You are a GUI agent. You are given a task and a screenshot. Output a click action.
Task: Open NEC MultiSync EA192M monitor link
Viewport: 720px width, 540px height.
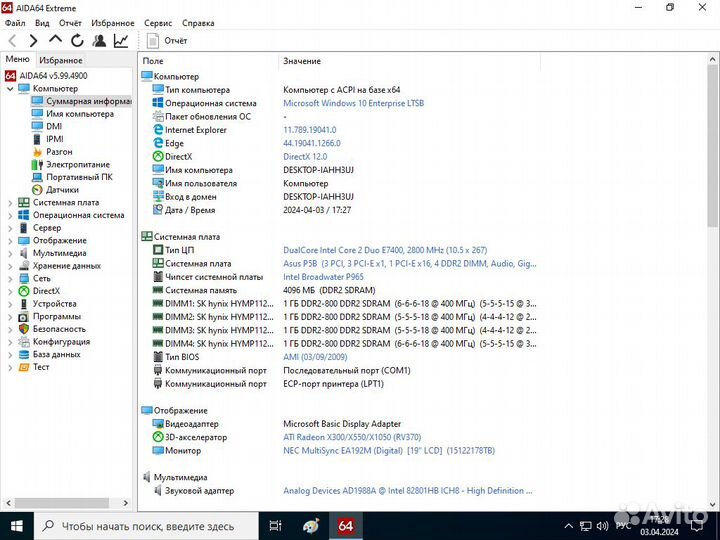click(x=389, y=450)
